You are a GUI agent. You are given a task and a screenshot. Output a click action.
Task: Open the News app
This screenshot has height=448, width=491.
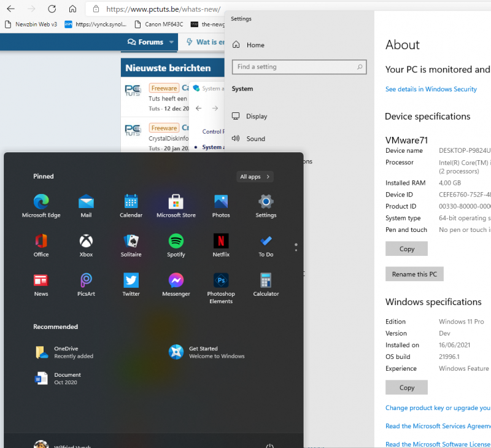pos(41,285)
